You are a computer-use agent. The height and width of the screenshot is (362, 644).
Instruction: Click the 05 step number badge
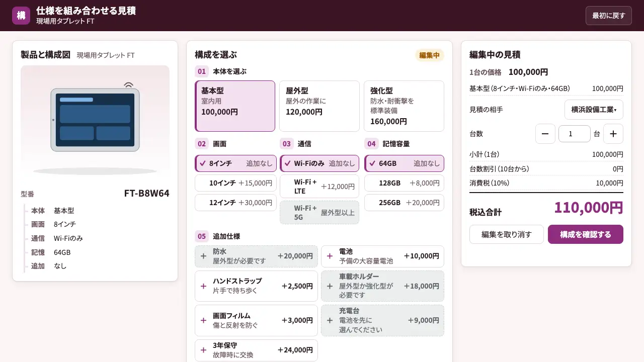(x=202, y=236)
